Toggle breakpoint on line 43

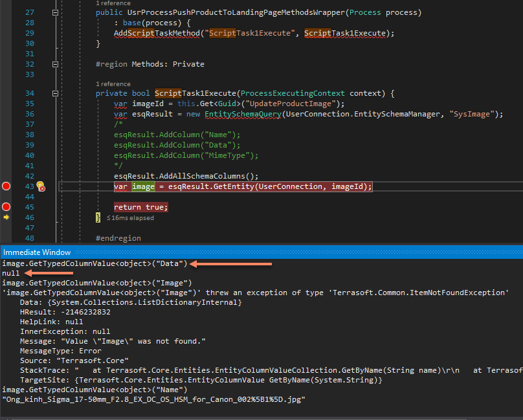coord(6,186)
